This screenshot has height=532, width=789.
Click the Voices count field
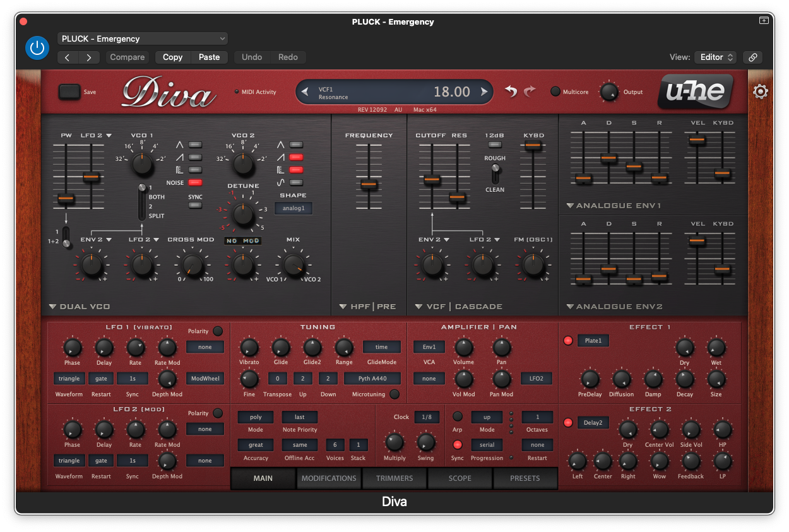[335, 445]
